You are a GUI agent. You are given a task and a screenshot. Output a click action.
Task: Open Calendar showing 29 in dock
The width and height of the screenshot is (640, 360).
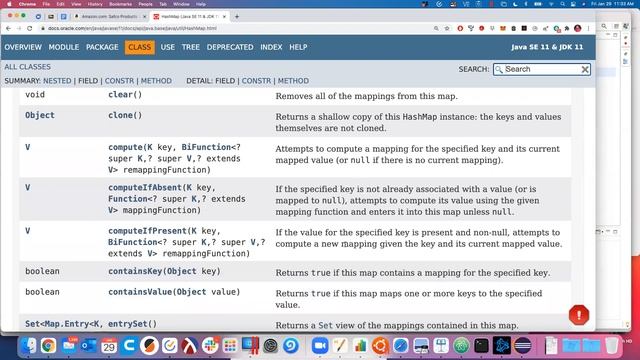[109, 346]
